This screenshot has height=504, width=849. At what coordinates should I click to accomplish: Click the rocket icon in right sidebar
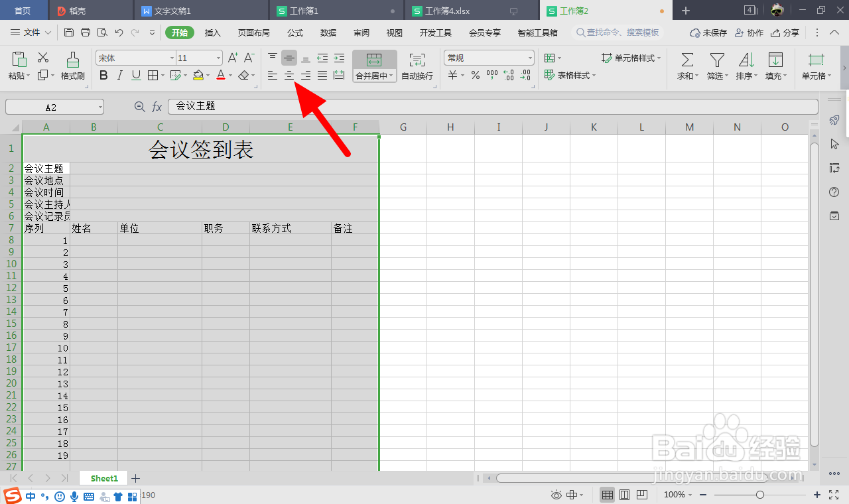[835, 120]
